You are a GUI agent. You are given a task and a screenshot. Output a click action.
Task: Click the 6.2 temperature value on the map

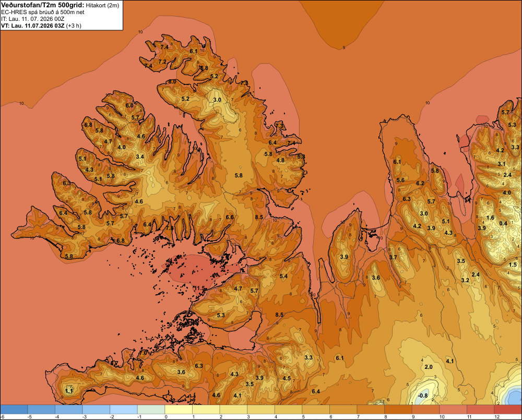pos(420,183)
